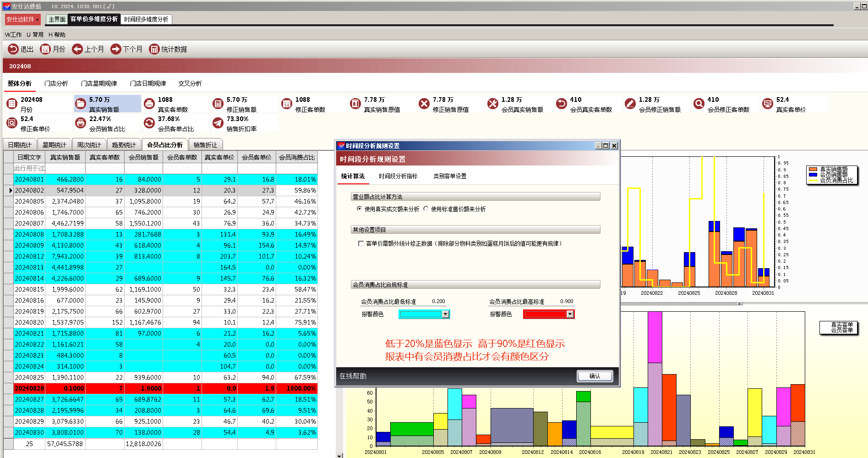Open the cyan 报警颜色 dropdown arrow

coord(445,314)
